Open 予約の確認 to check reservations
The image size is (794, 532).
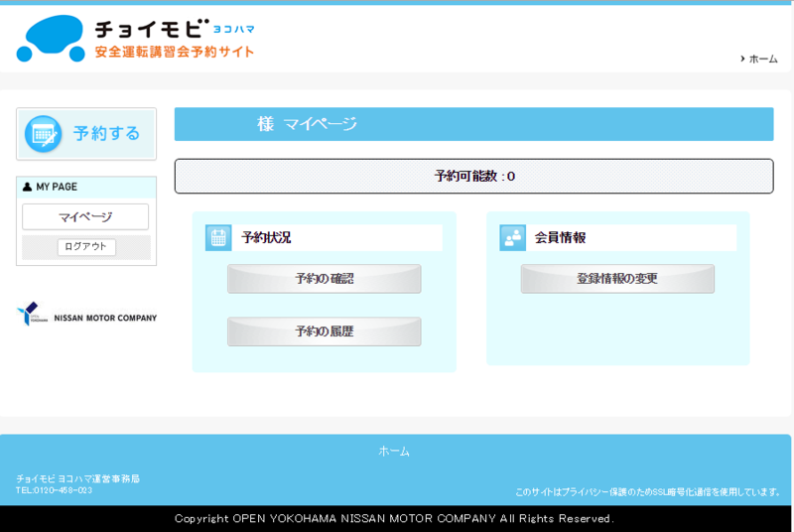[325, 278]
